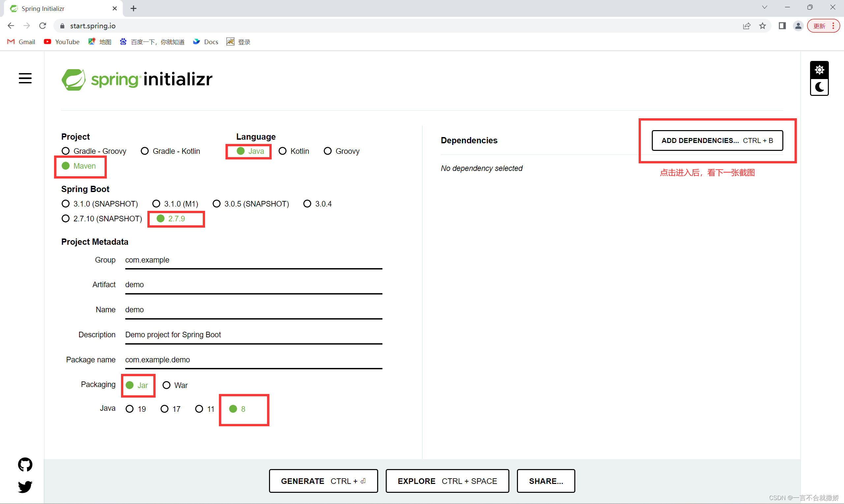Select War packaging option
This screenshot has width=844, height=504.
point(166,385)
